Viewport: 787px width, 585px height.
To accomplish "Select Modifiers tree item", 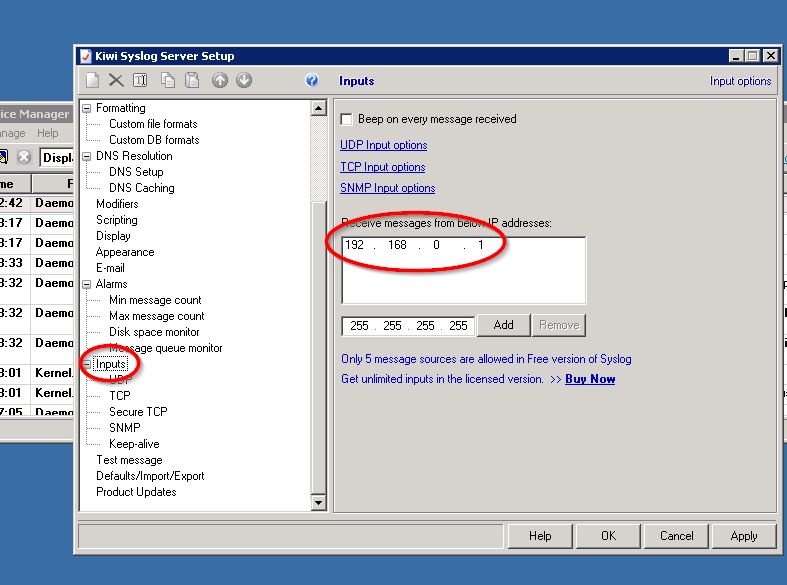I will click(117, 204).
